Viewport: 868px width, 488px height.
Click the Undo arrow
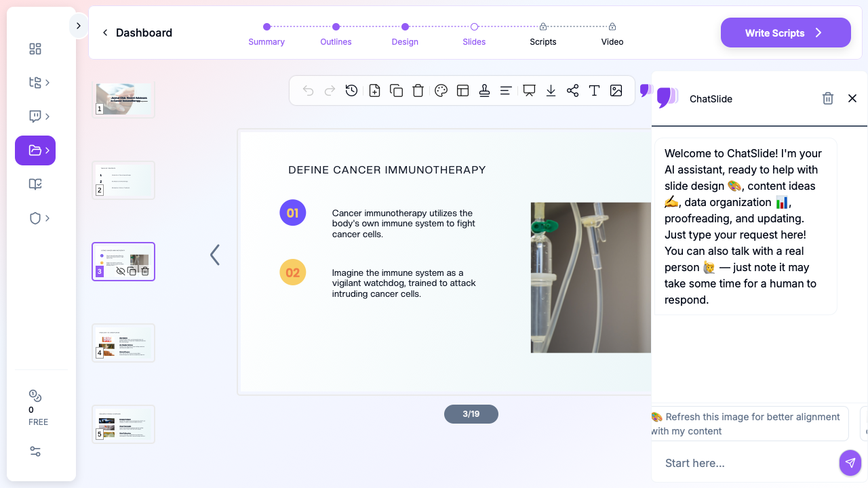(307, 90)
